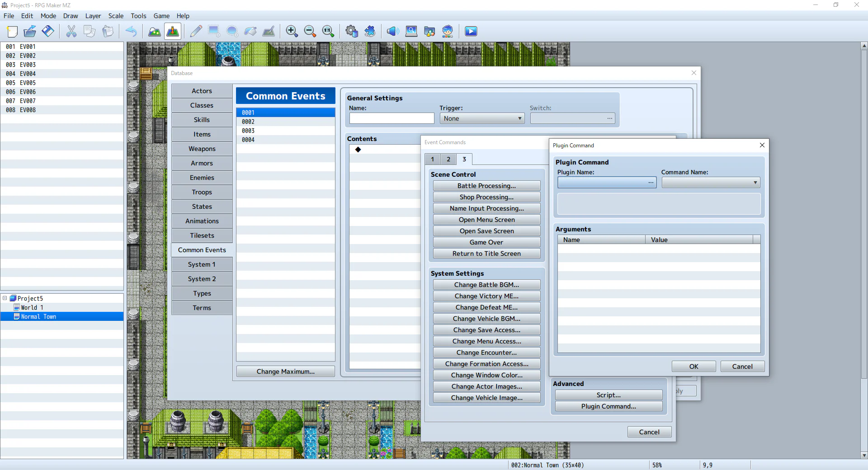Click the Open Save Screen button
The width and height of the screenshot is (868, 470).
point(486,231)
